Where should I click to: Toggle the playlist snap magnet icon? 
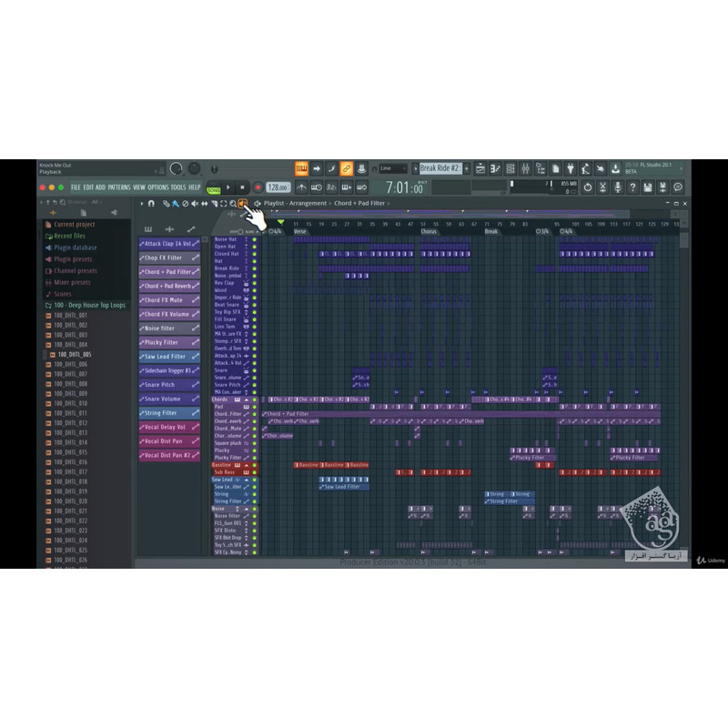pyautogui.click(x=151, y=203)
